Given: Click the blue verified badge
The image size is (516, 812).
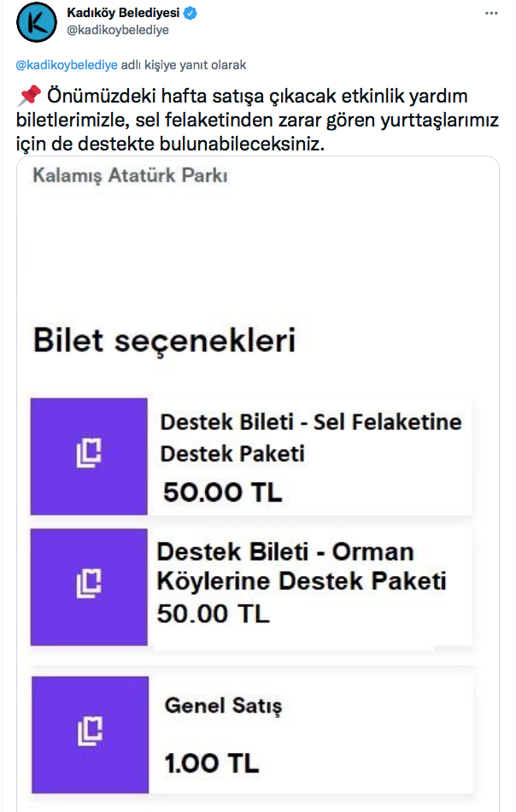Looking at the screenshot, I should click(191, 13).
